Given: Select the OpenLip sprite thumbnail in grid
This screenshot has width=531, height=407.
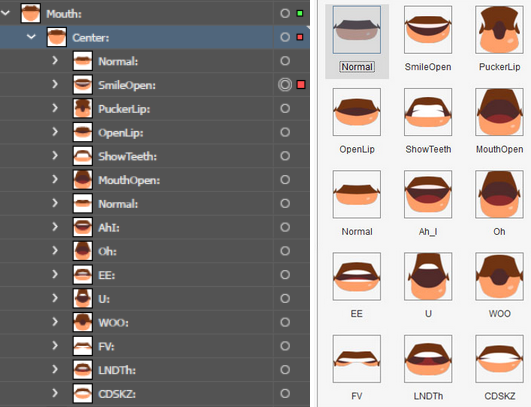Looking at the screenshot, I should (357, 112).
